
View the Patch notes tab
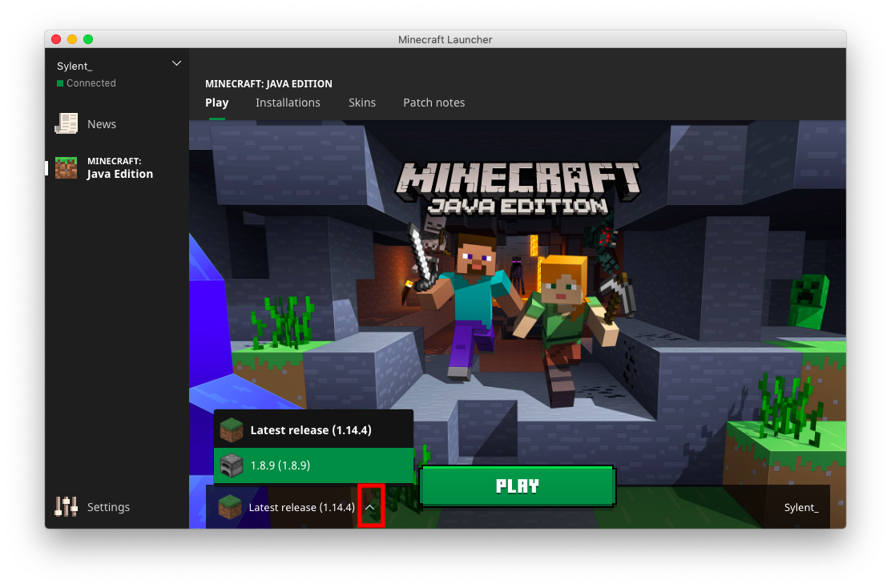433,103
